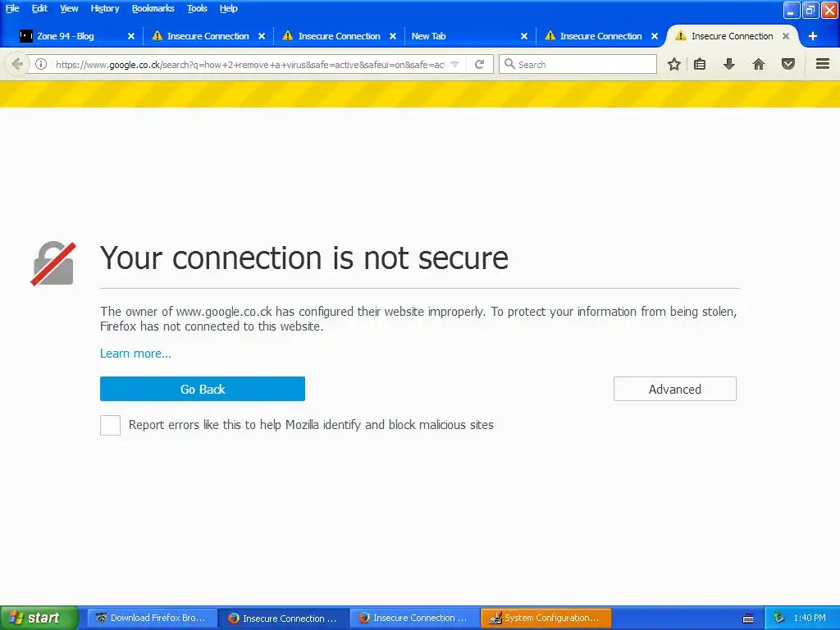The width and height of the screenshot is (840, 630).
Task: Open the Downloads arrow icon
Action: [x=729, y=64]
